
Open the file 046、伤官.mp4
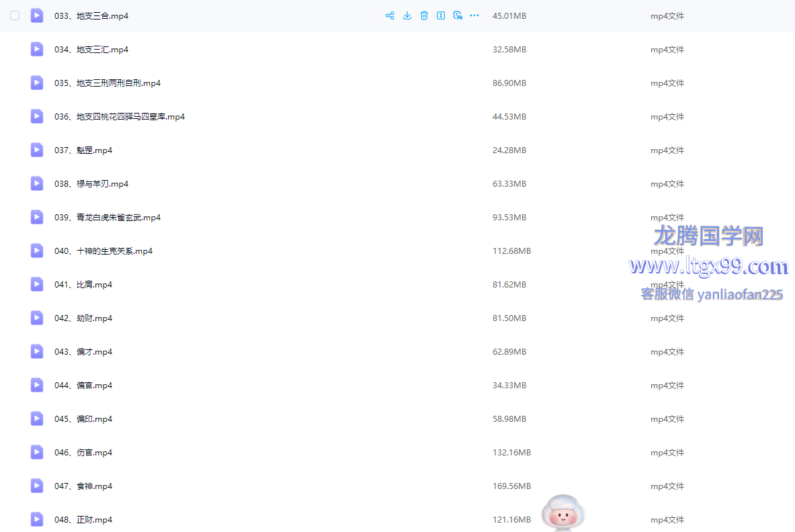click(x=83, y=453)
